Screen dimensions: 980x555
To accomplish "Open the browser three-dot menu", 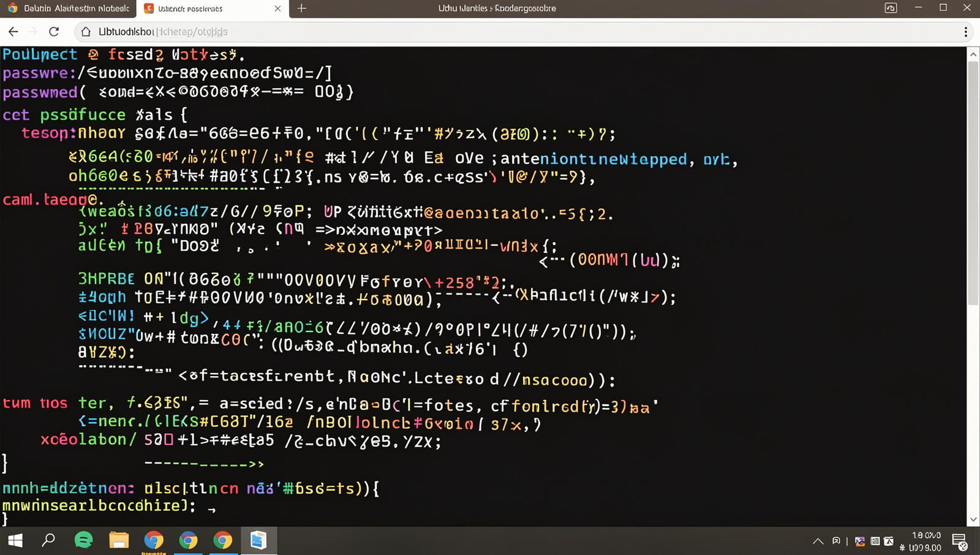I will tap(966, 32).
